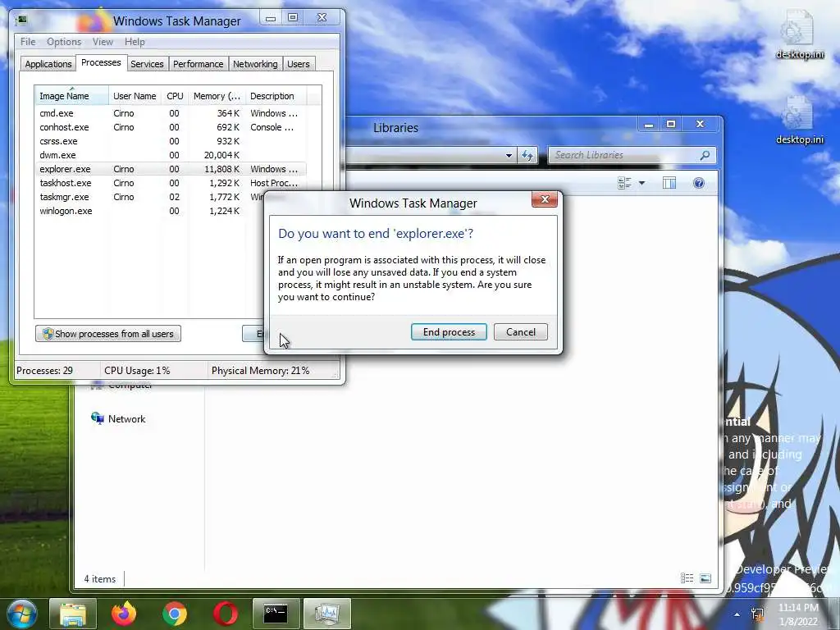Launch Google Chrome from the taskbar
This screenshot has width=840, height=630.
[x=175, y=614]
